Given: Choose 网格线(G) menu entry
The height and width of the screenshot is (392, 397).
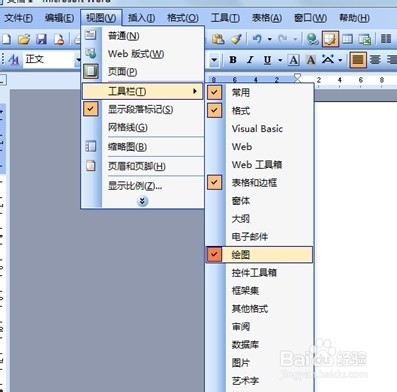Looking at the screenshot, I should click(x=143, y=127).
